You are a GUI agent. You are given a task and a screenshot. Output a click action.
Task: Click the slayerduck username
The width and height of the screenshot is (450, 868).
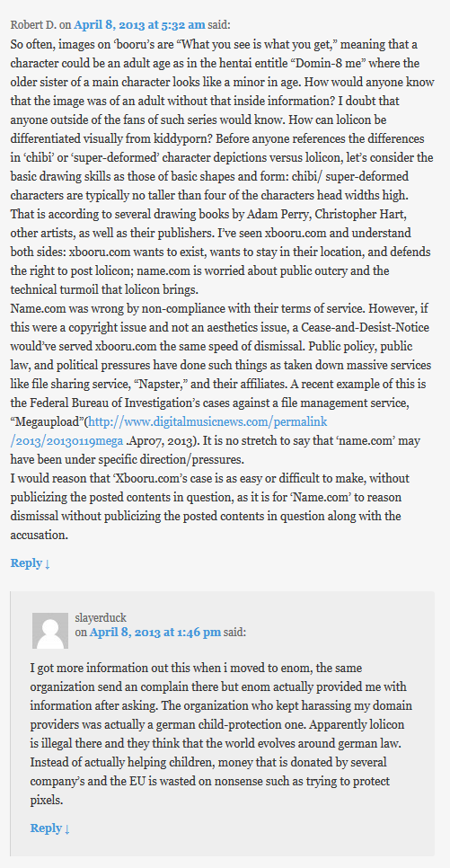point(101,618)
